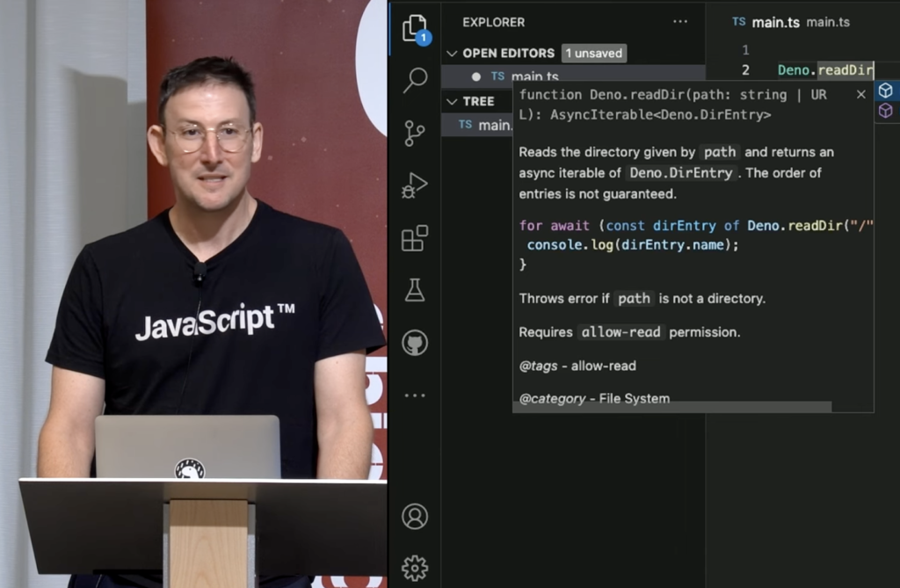The image size is (900, 588).
Task: Open the Extensions view
Action: point(415,238)
